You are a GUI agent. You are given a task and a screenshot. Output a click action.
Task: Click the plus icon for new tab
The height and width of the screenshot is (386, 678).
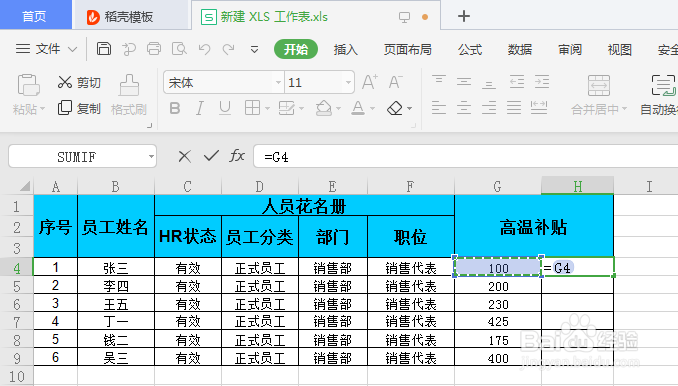pyautogui.click(x=464, y=16)
